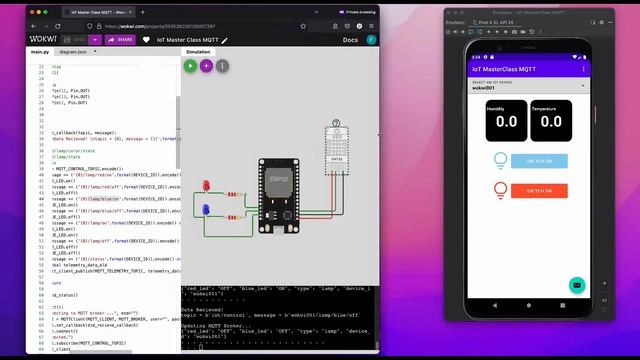Click the Wokwi logo
Viewport: 640px width, 360px height.
click(43, 39)
